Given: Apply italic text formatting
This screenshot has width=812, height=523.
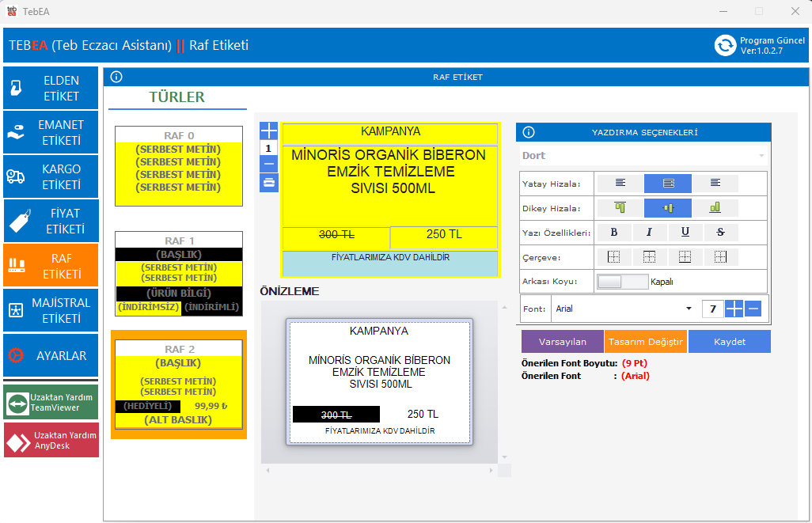Looking at the screenshot, I should coord(650,233).
